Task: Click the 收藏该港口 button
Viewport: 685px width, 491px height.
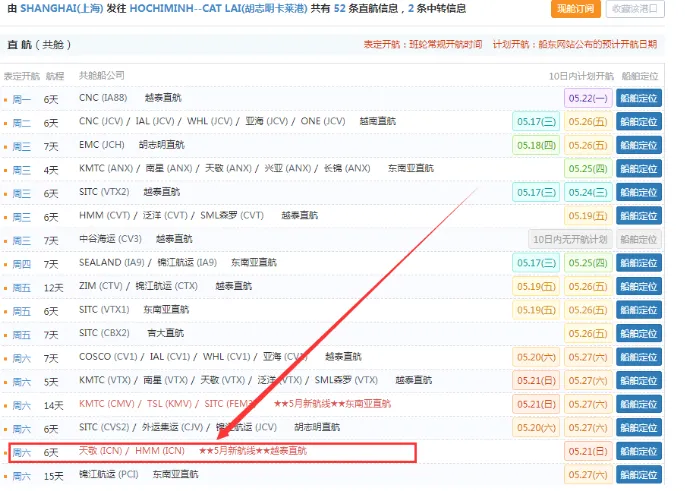Action: (635, 9)
